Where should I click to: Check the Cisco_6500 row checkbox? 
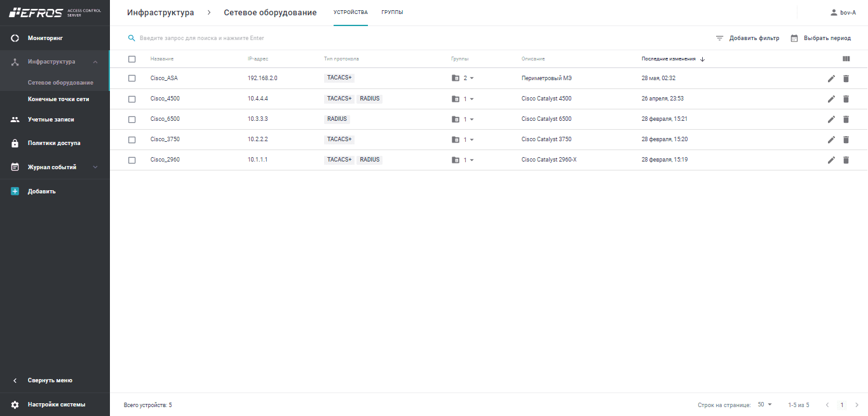[132, 119]
